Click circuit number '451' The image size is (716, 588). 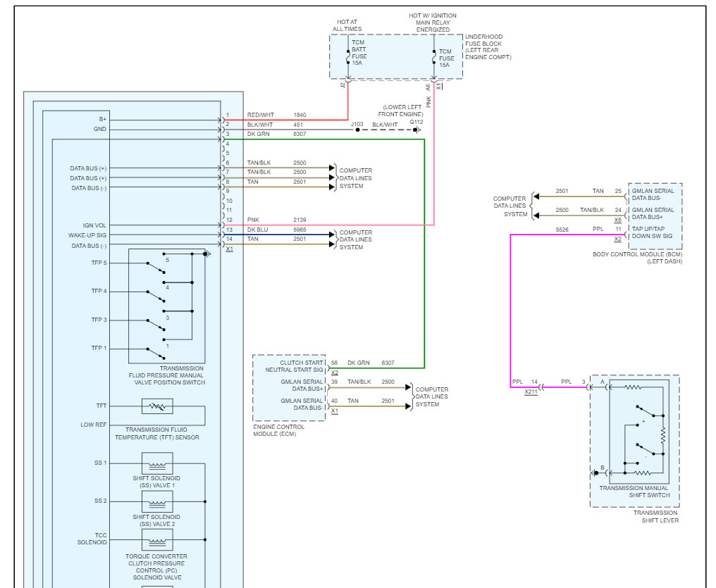(x=297, y=125)
